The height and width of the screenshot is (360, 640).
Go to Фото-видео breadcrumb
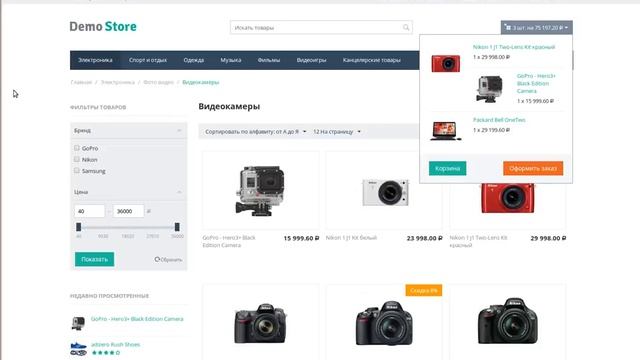158,82
